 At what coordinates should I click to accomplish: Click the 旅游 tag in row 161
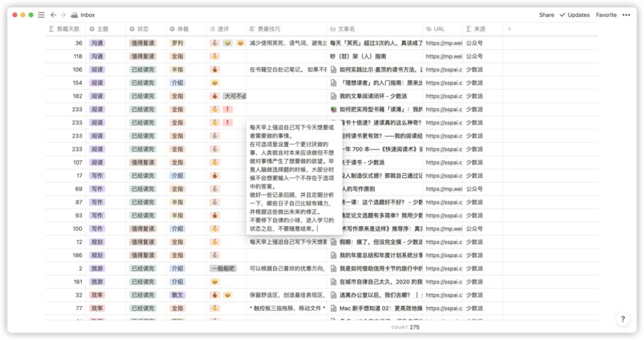tap(97, 282)
